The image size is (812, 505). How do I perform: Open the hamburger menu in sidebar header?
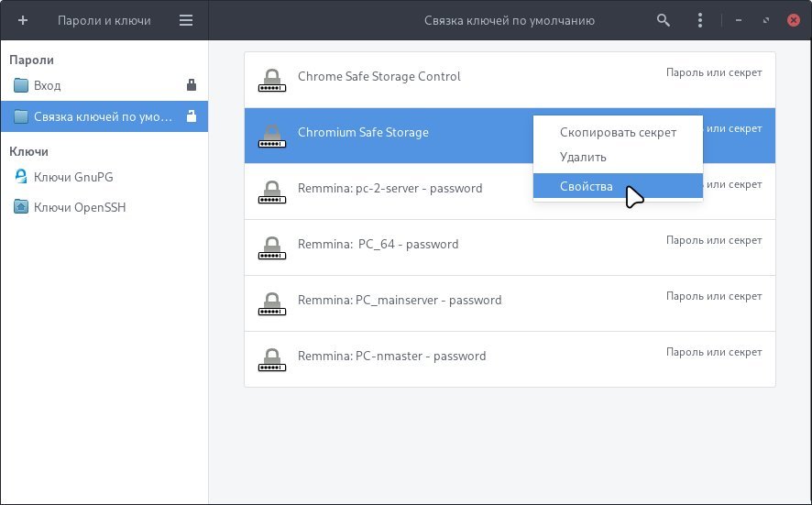(186, 20)
